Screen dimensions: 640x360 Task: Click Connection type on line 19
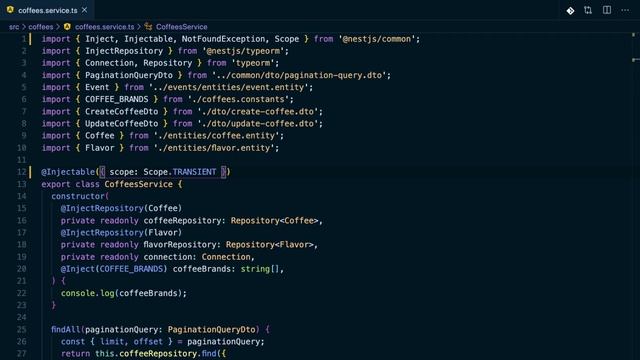click(x=226, y=257)
